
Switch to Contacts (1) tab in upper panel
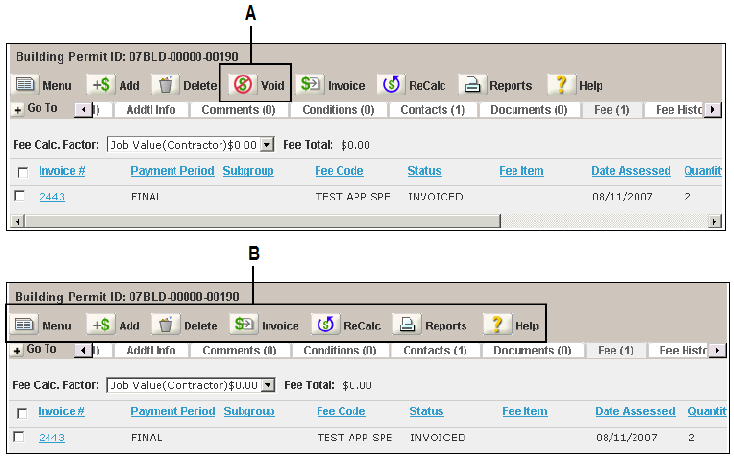433,110
